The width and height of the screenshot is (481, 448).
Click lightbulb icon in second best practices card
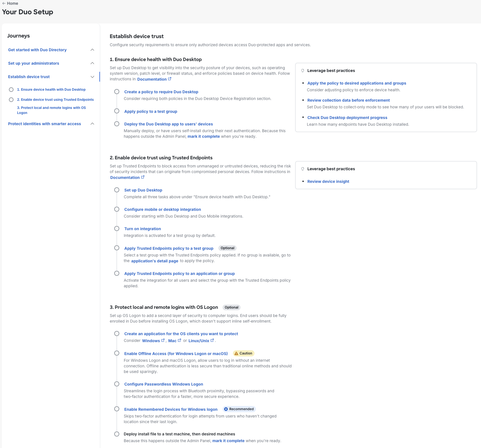tap(303, 169)
